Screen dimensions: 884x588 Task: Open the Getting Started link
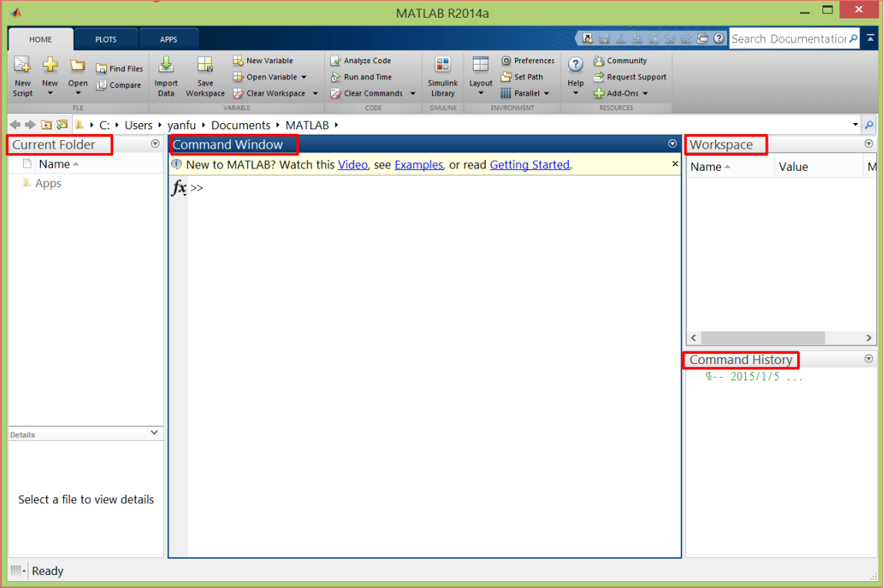(x=530, y=165)
